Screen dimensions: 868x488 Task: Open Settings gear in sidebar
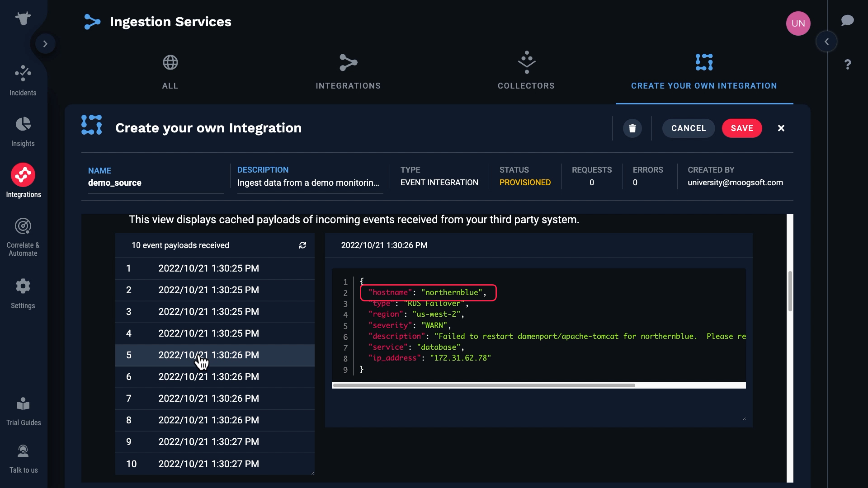coord(23,286)
